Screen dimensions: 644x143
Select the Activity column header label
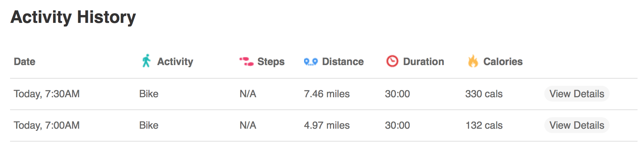(x=175, y=61)
